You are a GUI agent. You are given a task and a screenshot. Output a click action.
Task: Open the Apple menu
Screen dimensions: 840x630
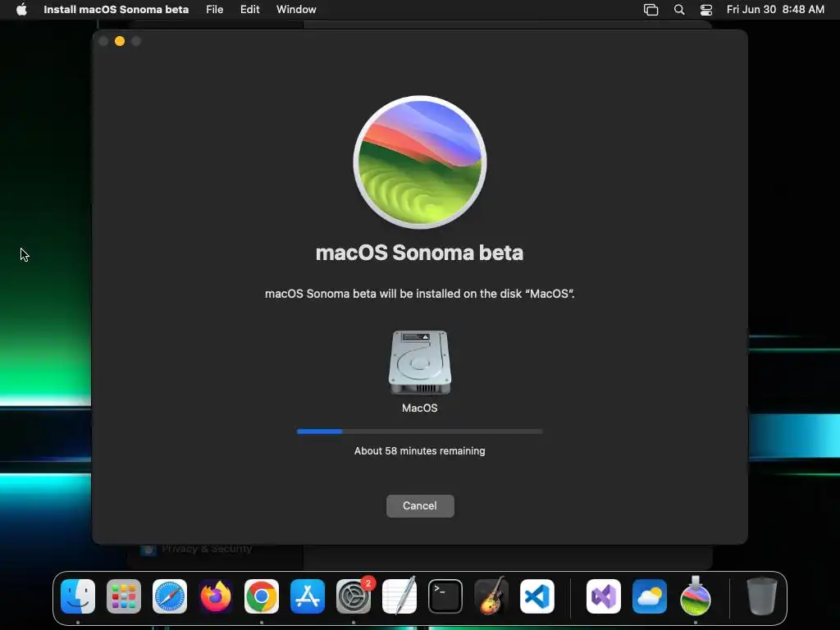click(21, 10)
